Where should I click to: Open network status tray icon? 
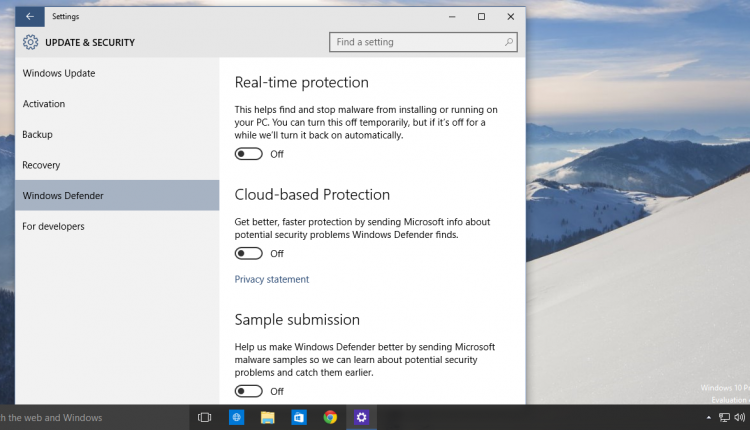(725, 418)
